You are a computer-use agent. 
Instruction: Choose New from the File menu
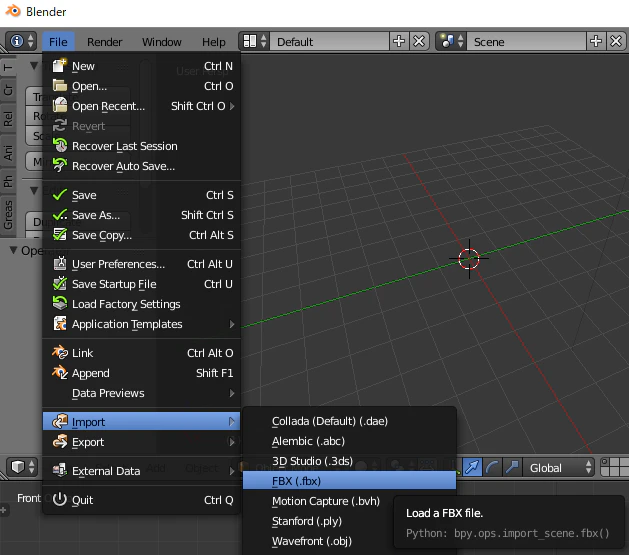tap(142, 66)
